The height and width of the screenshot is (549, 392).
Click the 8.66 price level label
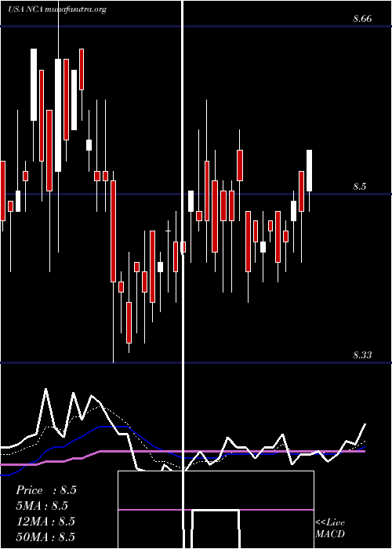tap(362, 19)
